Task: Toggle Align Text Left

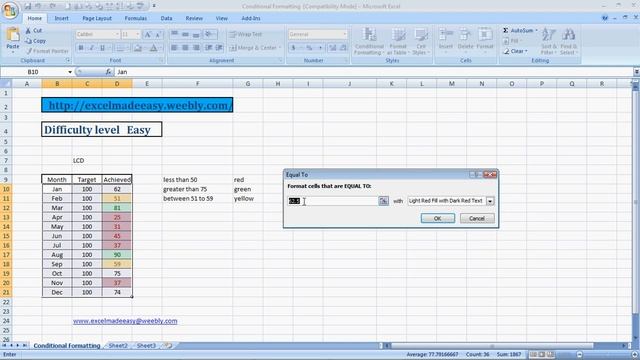Action: click(x=174, y=48)
